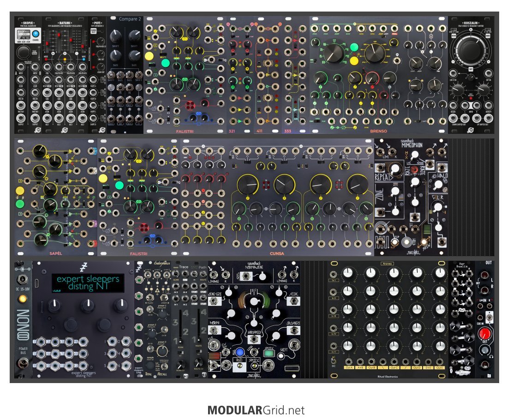The height and width of the screenshot is (420, 513).
Task: Flip the AC/DC toggle on Araneo
Action: tap(334, 361)
